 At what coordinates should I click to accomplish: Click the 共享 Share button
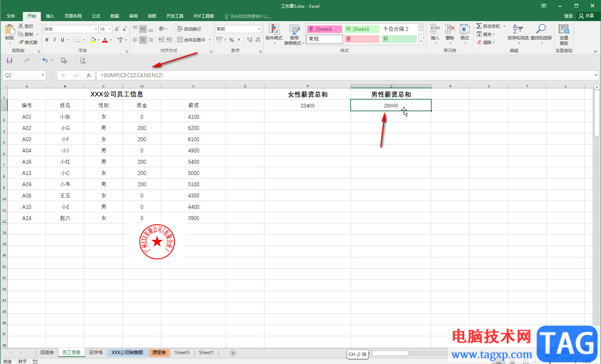587,16
